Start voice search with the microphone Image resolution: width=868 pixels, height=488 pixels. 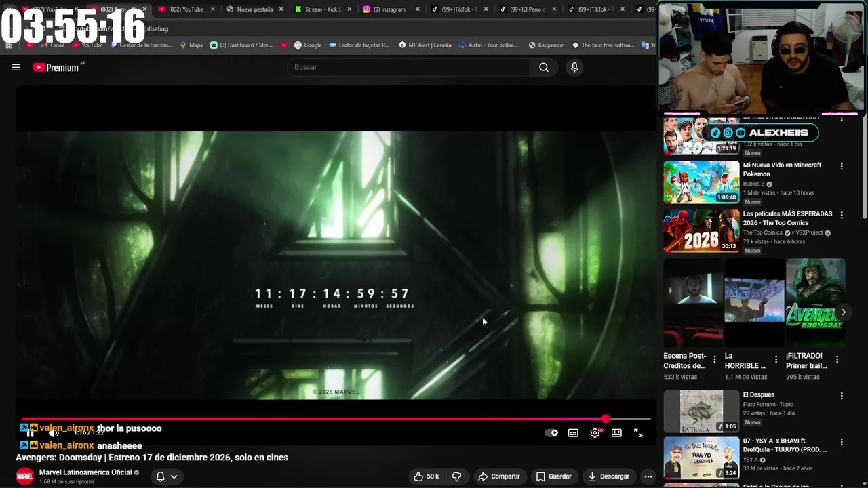(574, 67)
